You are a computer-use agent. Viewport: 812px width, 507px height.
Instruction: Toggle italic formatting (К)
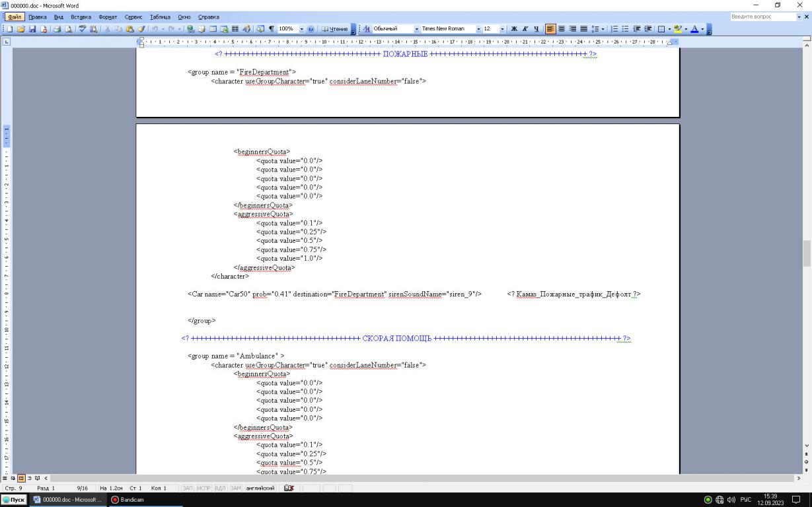[x=525, y=29]
